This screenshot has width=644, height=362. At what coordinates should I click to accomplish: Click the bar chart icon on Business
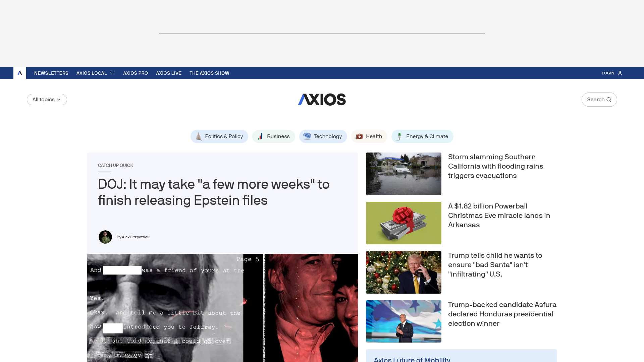[x=260, y=136]
